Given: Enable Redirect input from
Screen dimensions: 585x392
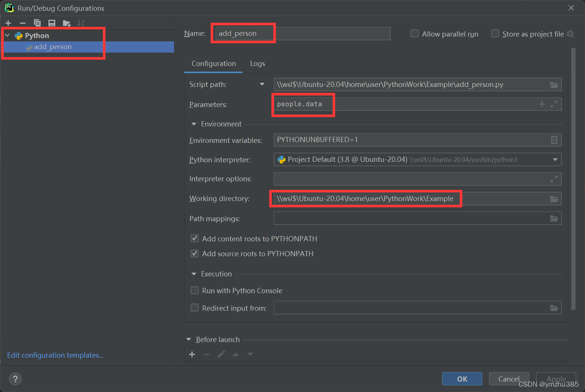Looking at the screenshot, I should pyautogui.click(x=195, y=308).
